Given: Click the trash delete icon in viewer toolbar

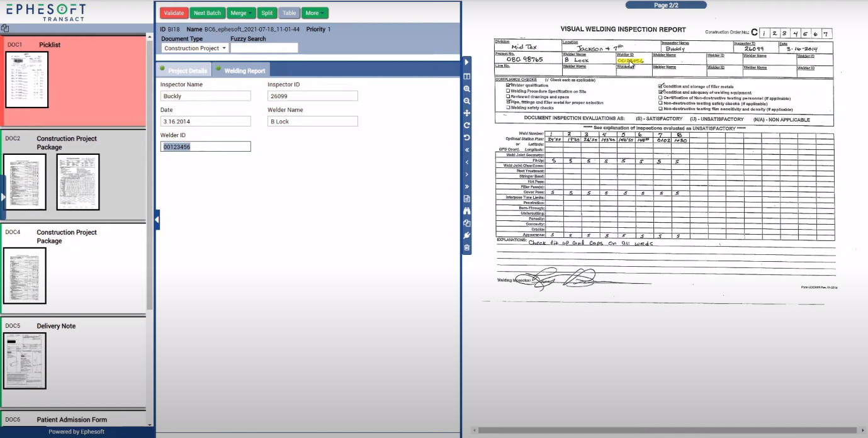Looking at the screenshot, I should [x=466, y=247].
